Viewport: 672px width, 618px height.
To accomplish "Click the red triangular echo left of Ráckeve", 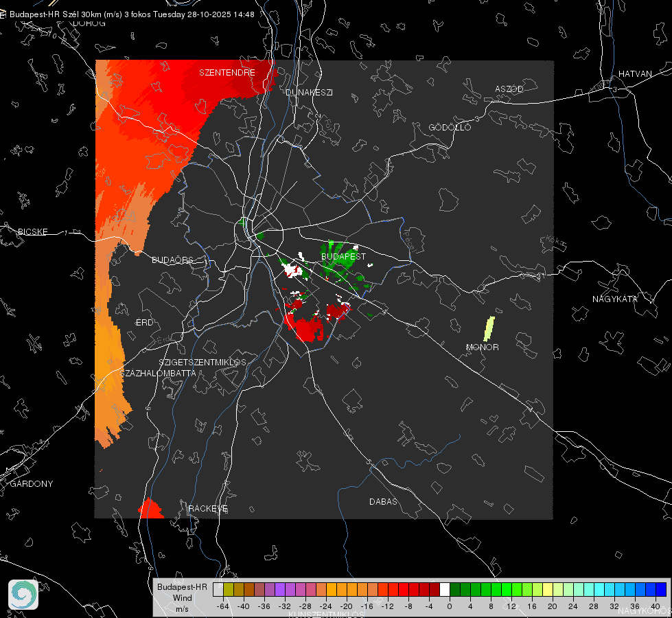I will [x=150, y=508].
